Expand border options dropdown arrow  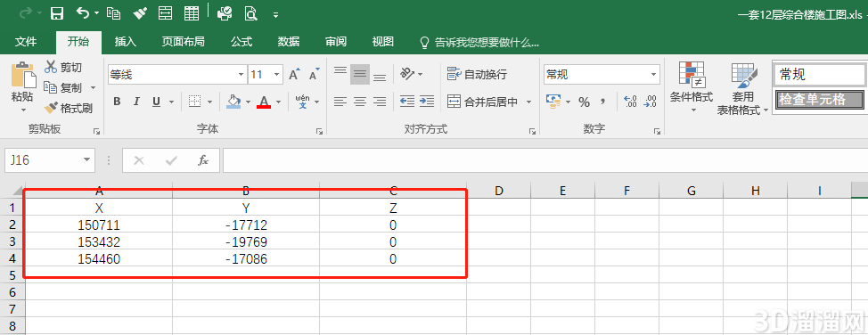tap(209, 102)
